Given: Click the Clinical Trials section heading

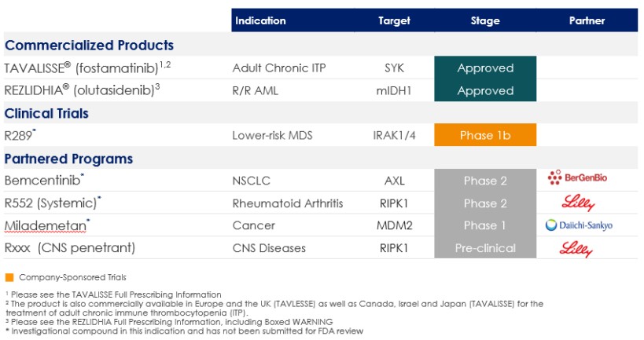Looking at the screenshot, I should [46, 113].
